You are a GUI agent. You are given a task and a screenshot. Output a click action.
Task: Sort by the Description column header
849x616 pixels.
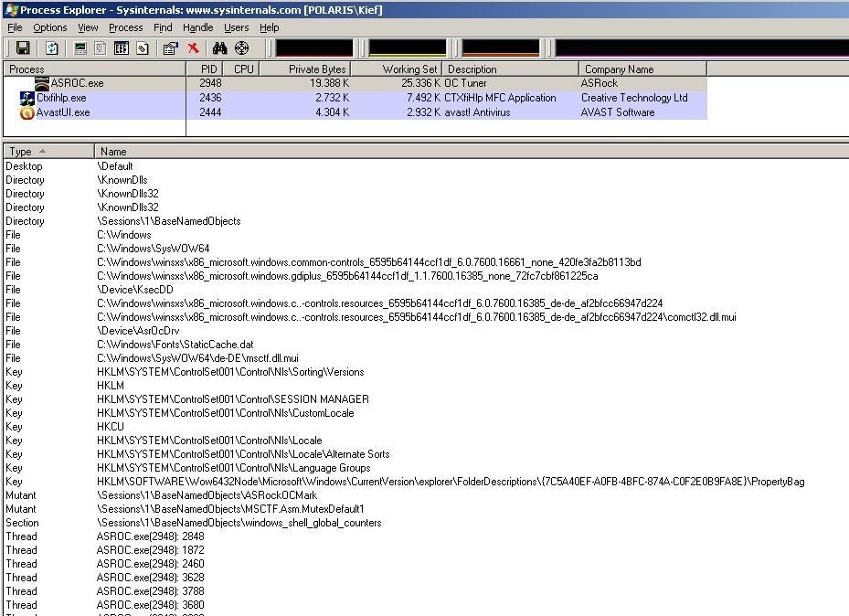[x=511, y=69]
